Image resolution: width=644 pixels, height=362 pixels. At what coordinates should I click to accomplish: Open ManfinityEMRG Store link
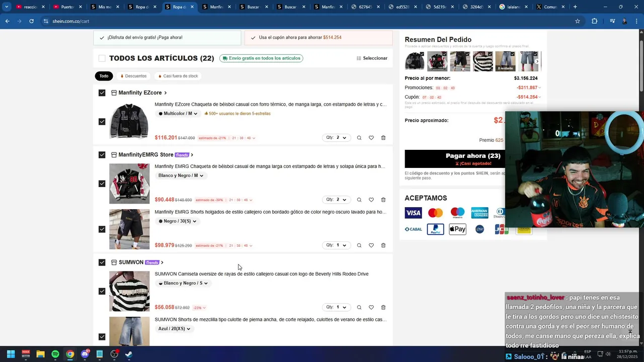point(146,155)
